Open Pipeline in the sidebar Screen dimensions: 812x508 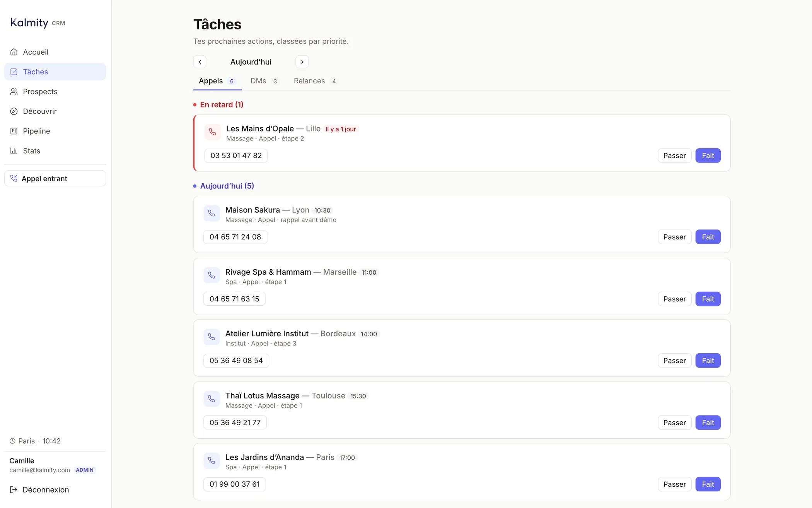[55, 131]
